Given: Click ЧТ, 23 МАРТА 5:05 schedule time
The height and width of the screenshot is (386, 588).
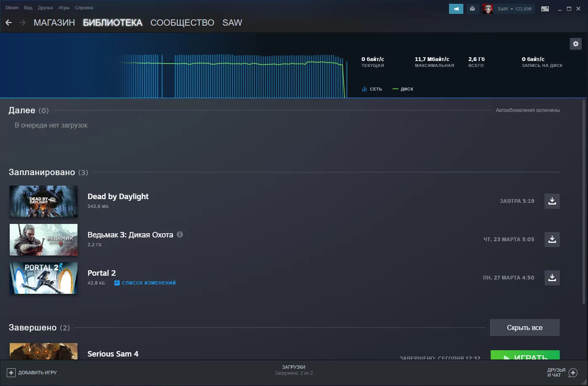Looking at the screenshot, I should (x=509, y=240).
